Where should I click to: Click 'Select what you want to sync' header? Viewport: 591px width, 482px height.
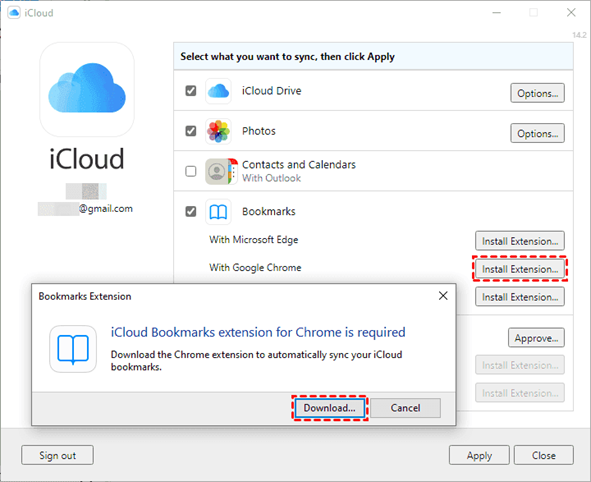tap(288, 57)
